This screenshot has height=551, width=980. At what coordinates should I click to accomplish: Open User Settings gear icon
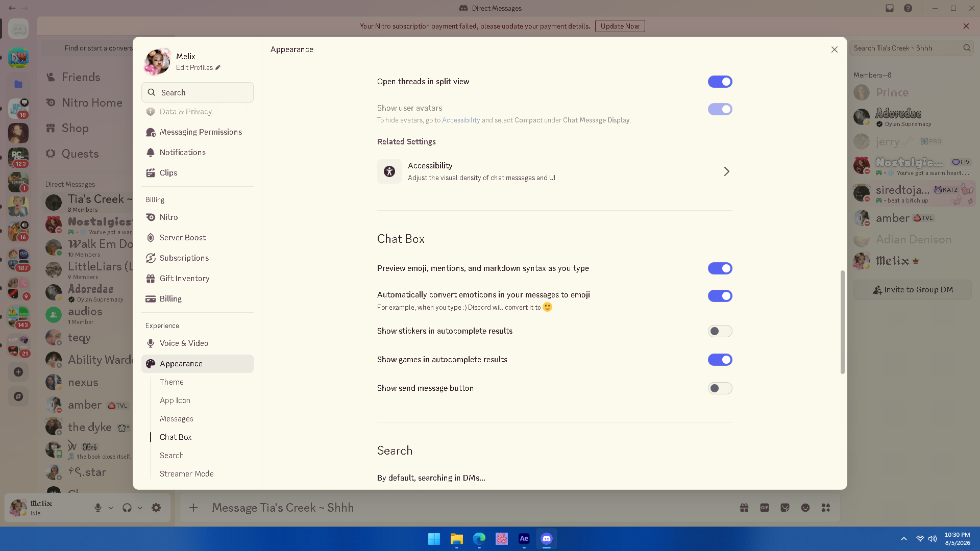(x=156, y=508)
